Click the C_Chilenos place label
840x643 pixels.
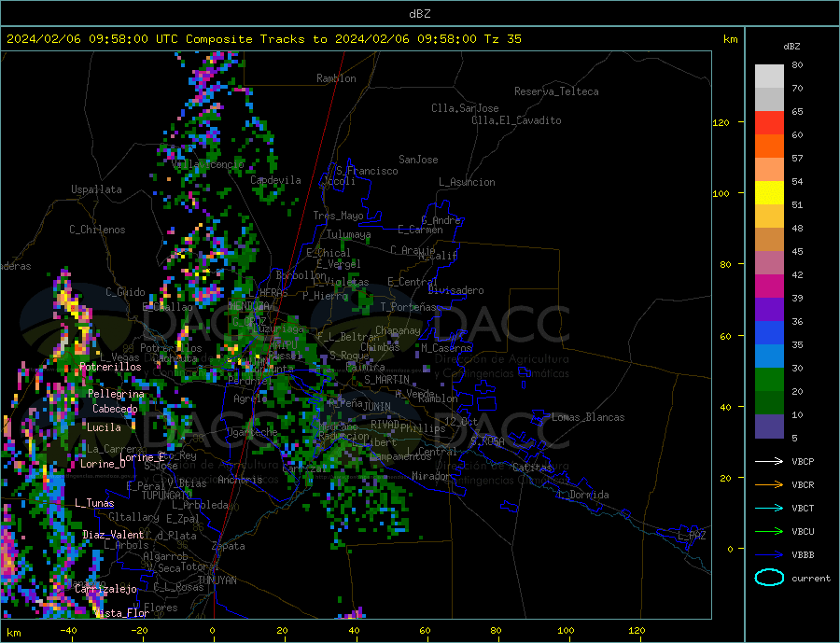[97, 230]
